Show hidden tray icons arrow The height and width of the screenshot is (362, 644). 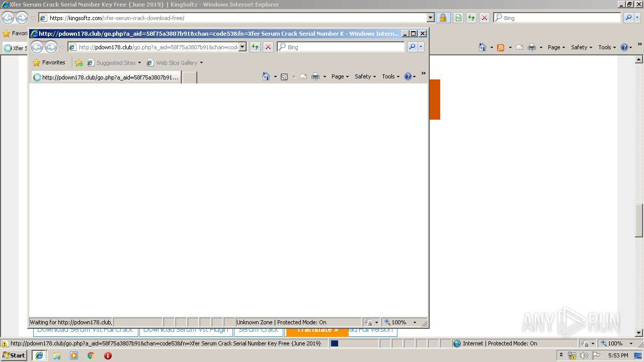click(561, 355)
